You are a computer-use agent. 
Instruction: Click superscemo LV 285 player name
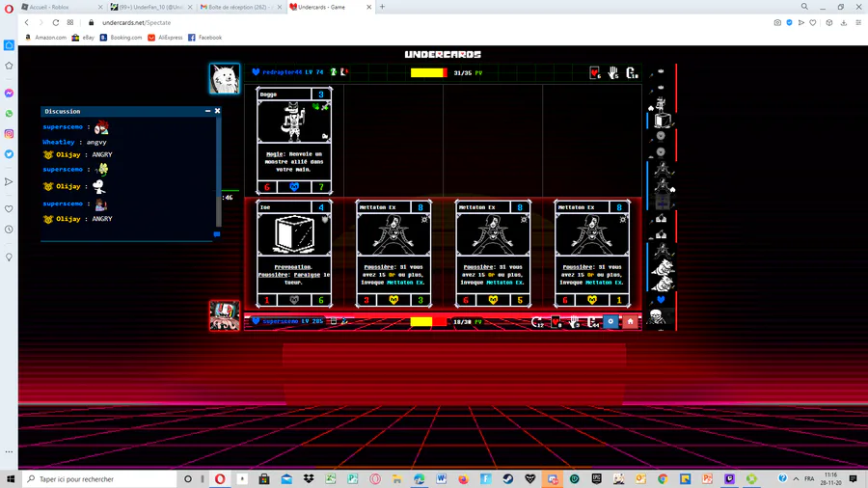point(293,321)
